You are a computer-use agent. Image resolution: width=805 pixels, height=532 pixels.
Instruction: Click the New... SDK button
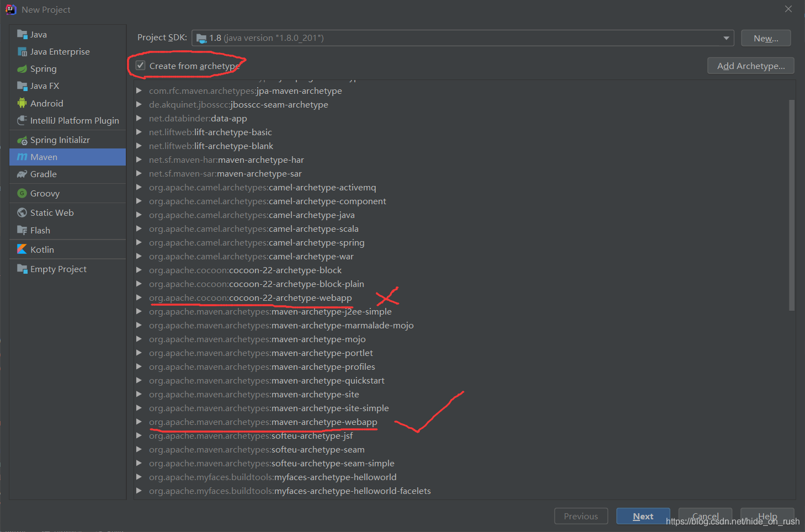pos(766,38)
